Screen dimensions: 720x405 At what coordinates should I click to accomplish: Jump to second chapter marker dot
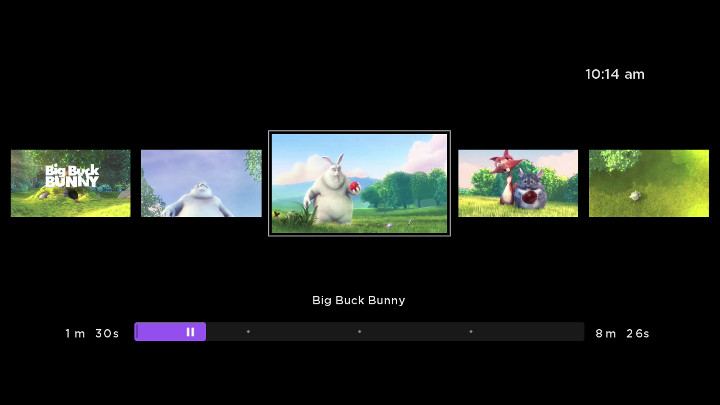(x=360, y=332)
